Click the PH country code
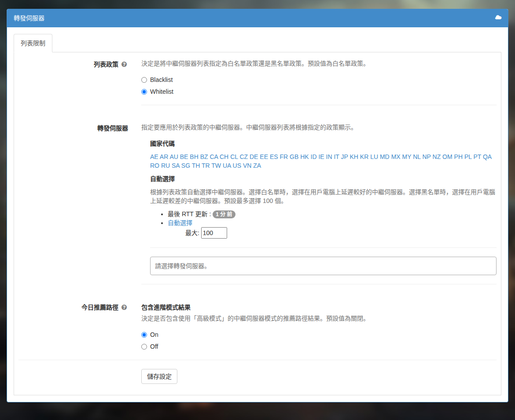This screenshot has height=420, width=515. pyautogui.click(x=459, y=157)
